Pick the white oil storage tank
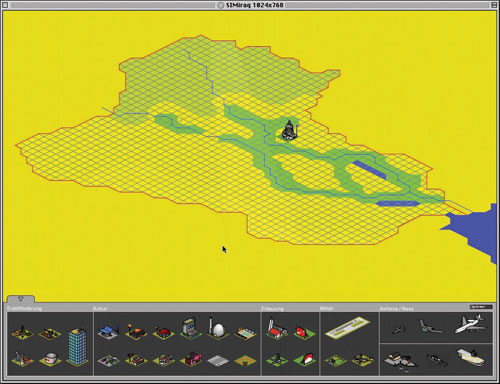Viewport: 500px width, 384px height. (50, 359)
